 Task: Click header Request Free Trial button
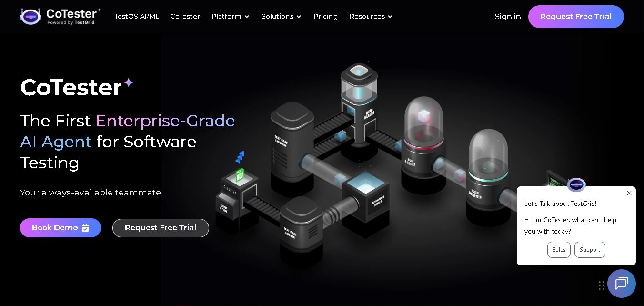pos(576,17)
